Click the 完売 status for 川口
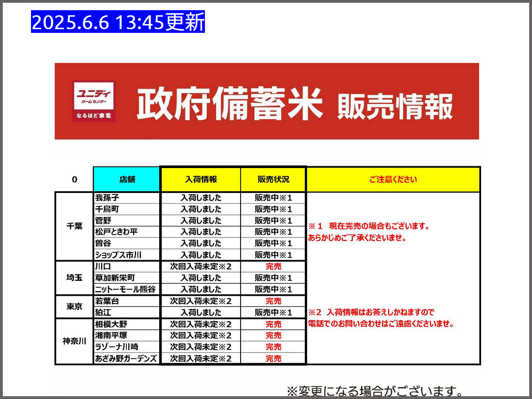This screenshot has height=399, width=532. [273, 267]
